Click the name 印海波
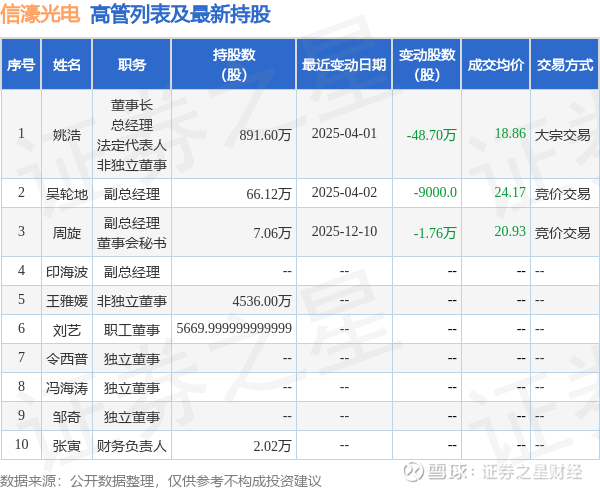 (67, 272)
